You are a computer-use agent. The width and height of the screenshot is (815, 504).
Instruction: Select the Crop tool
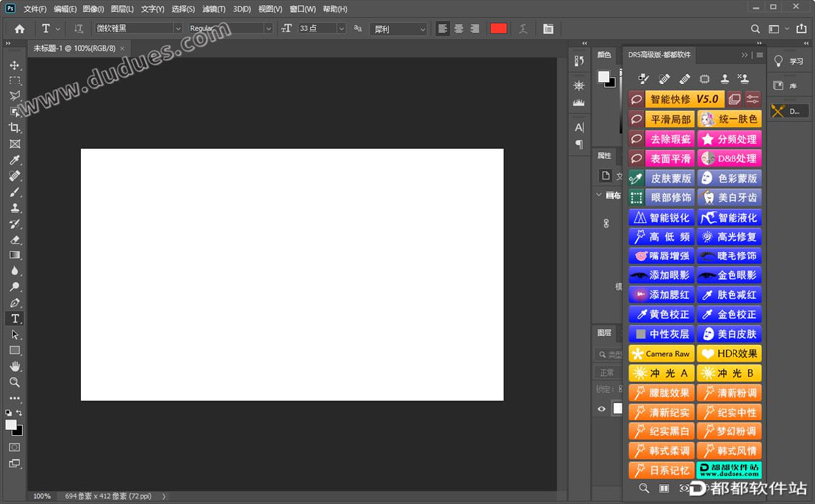click(x=15, y=128)
